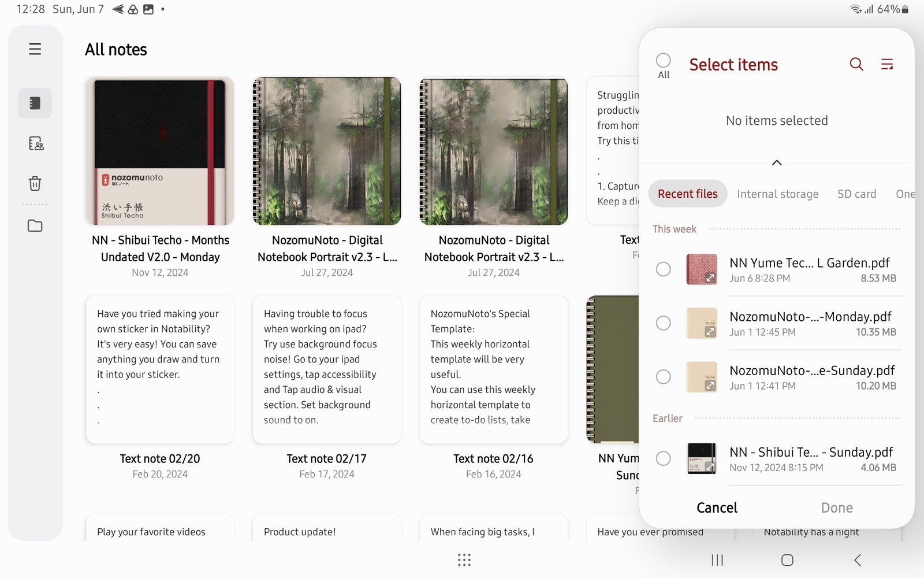Open NozomuNoto-...-Monday.pdf file thumbnail

pos(702,323)
